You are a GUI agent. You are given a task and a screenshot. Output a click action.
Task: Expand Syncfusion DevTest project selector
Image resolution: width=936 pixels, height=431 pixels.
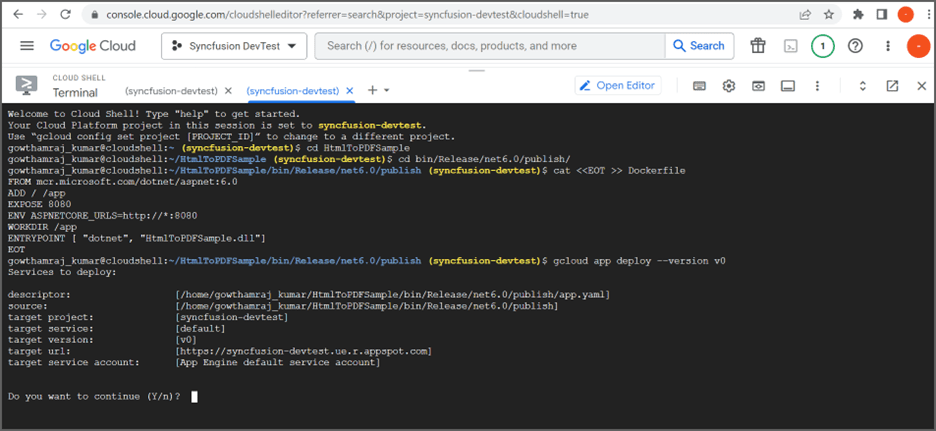234,46
